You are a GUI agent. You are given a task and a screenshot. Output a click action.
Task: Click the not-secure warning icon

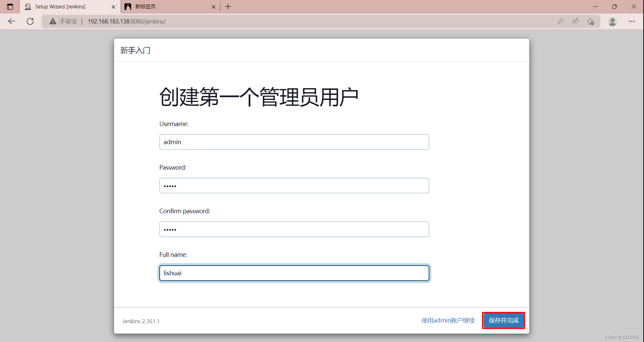(53, 21)
